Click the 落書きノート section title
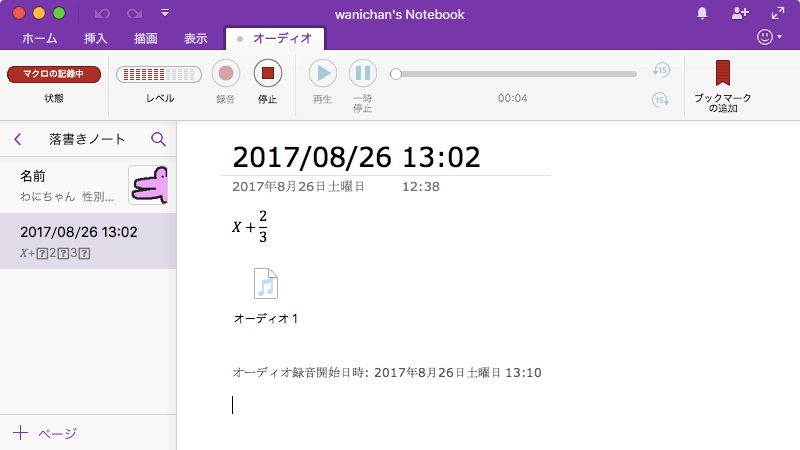This screenshot has height=450, width=800. (x=87, y=139)
